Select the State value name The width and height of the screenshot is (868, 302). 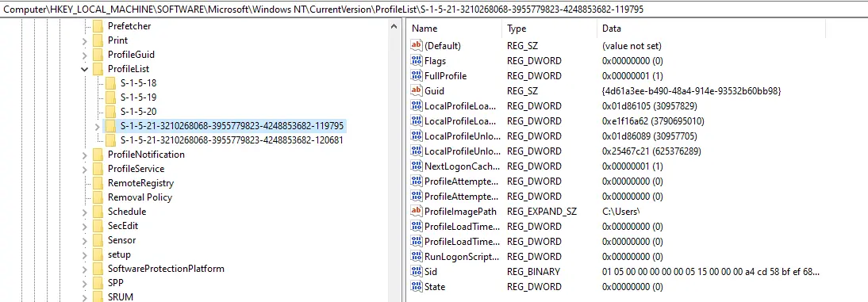pos(435,286)
